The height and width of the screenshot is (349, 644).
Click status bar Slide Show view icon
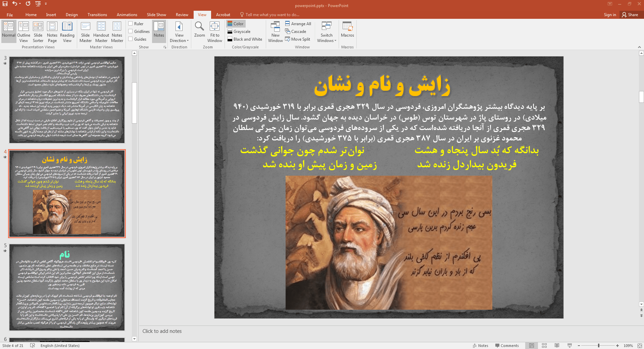pos(569,345)
